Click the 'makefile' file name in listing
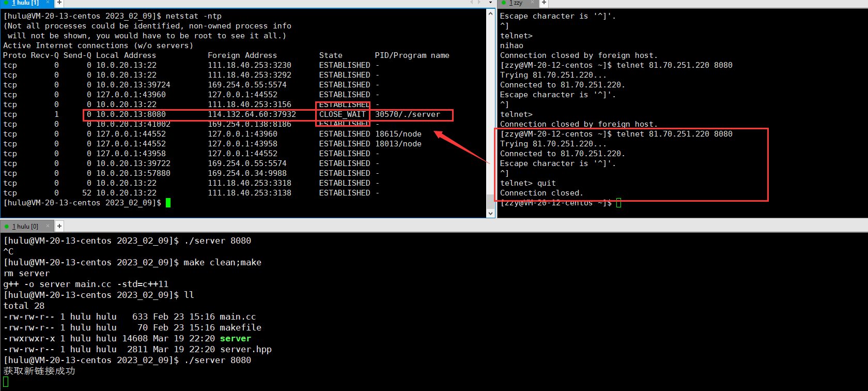 (x=241, y=328)
